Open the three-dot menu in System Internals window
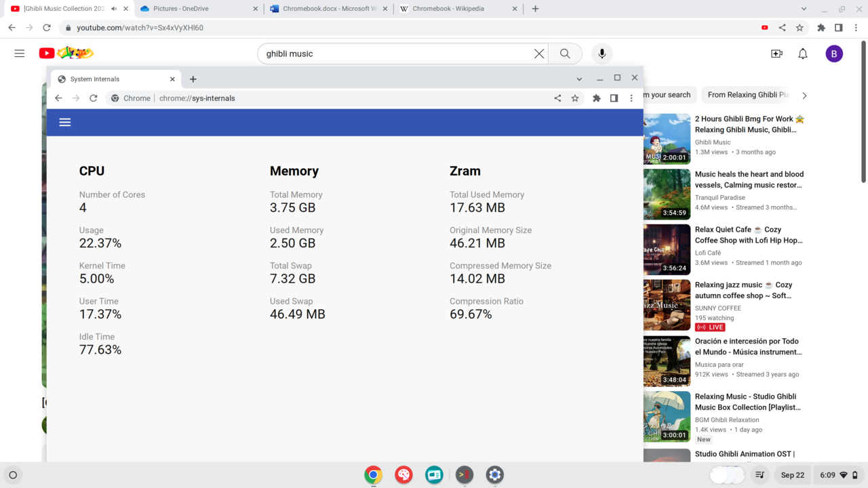This screenshot has height=488, width=868. pos(631,98)
